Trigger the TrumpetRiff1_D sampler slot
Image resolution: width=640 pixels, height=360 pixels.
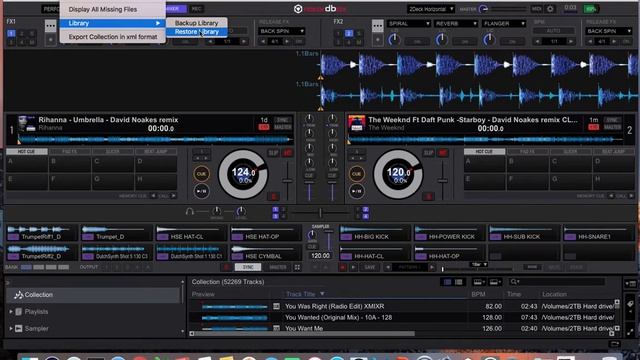[42, 233]
